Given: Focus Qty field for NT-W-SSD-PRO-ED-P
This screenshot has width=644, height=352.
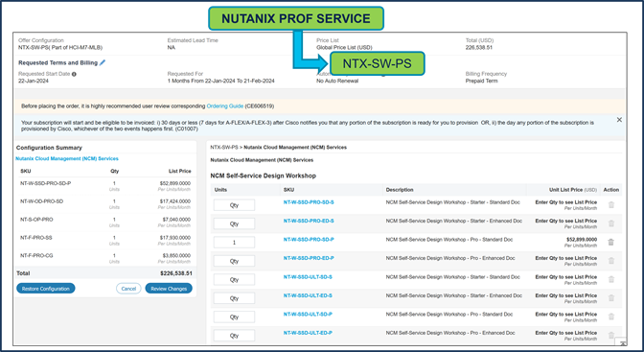Looking at the screenshot, I should pyautogui.click(x=234, y=261).
